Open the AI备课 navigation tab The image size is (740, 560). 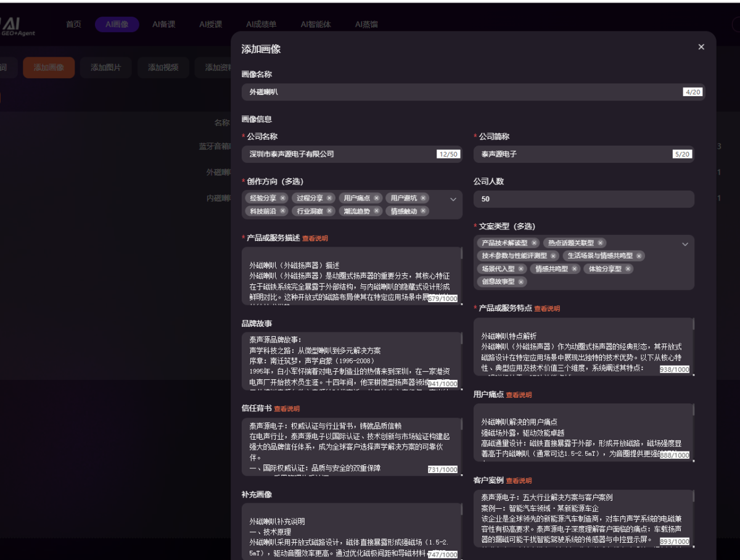point(163,25)
